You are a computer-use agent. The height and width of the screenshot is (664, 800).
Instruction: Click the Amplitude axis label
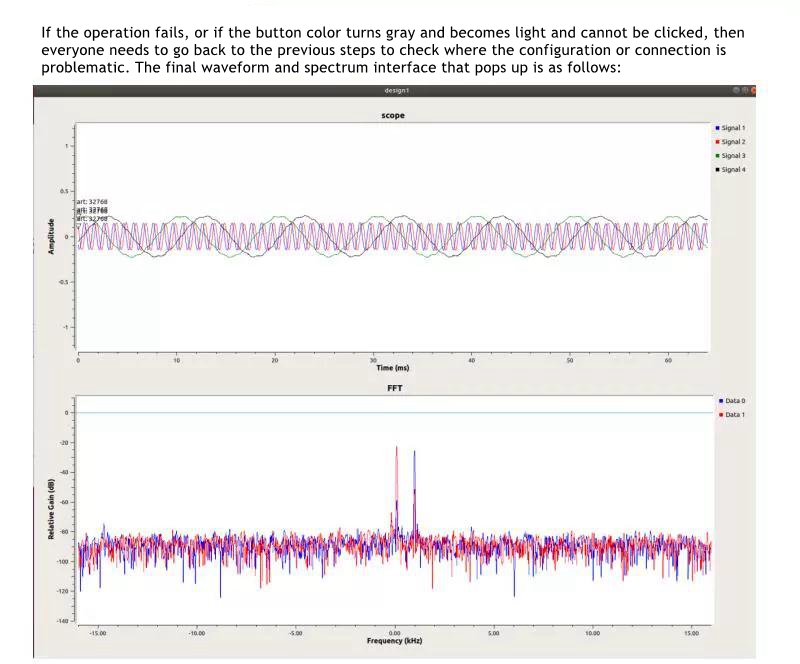tap(50, 236)
